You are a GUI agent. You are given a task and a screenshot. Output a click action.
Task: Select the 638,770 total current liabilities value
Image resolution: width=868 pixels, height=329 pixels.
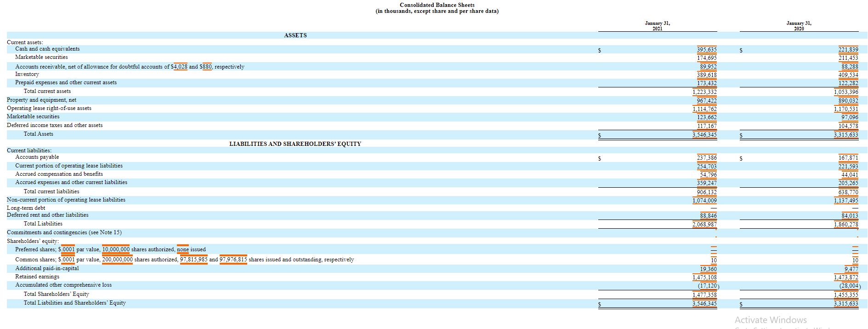[848, 192]
